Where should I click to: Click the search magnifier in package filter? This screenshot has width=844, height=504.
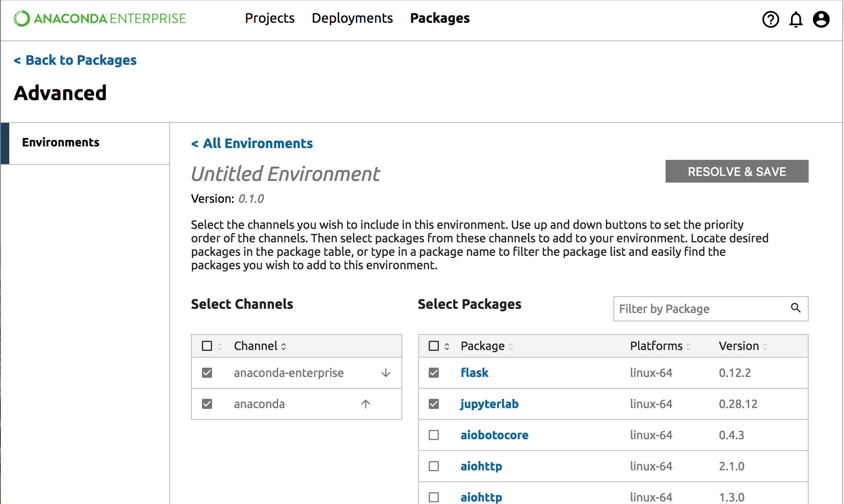tap(795, 308)
